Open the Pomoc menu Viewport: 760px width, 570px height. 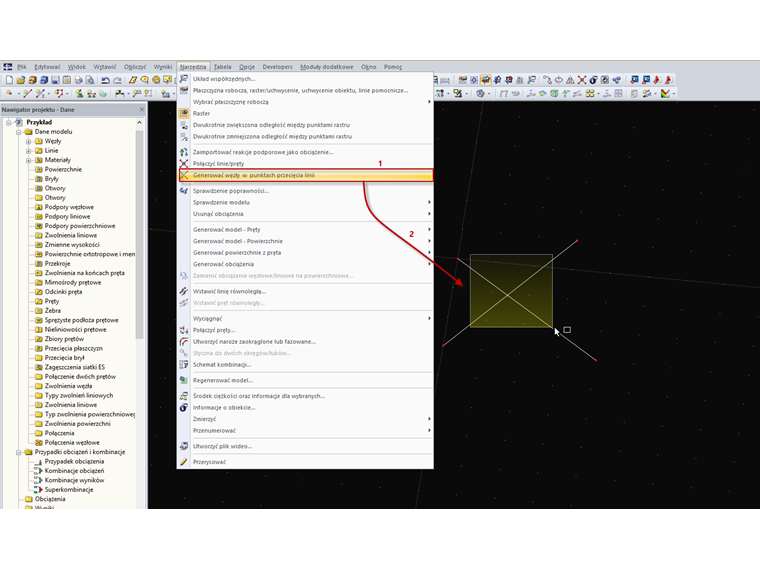393,67
